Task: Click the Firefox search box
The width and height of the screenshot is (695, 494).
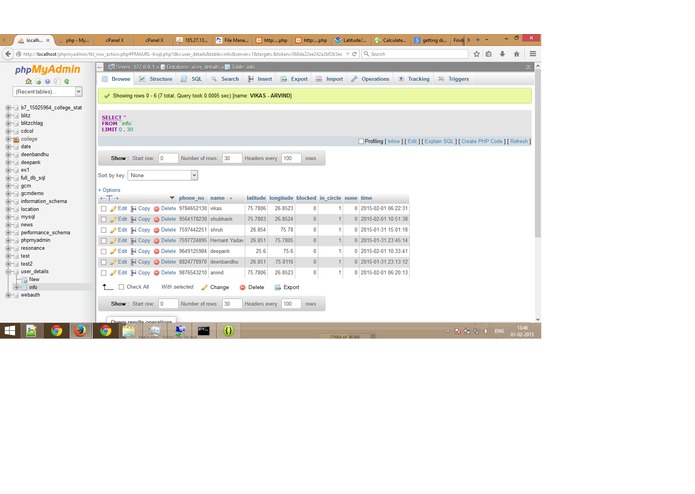Action: pyautogui.click(x=415, y=54)
